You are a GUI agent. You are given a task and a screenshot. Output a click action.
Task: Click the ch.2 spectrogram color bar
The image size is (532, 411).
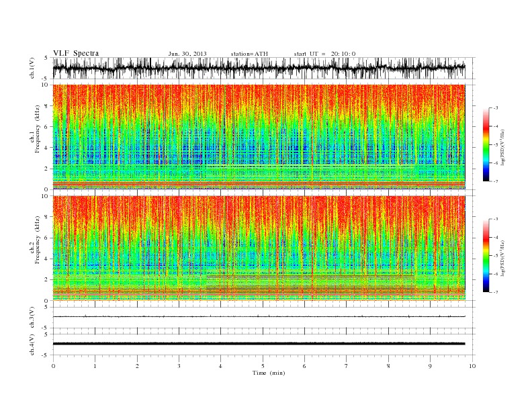(x=486, y=256)
